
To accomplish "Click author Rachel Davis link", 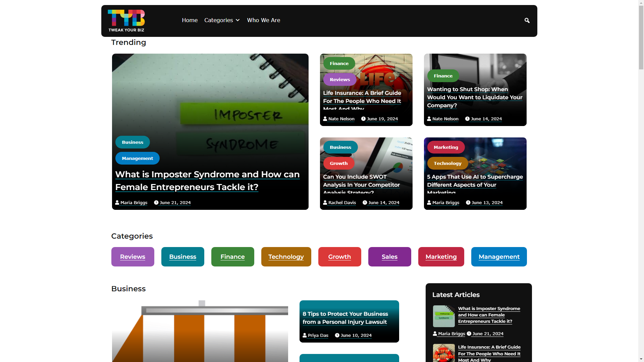I will tap(342, 203).
